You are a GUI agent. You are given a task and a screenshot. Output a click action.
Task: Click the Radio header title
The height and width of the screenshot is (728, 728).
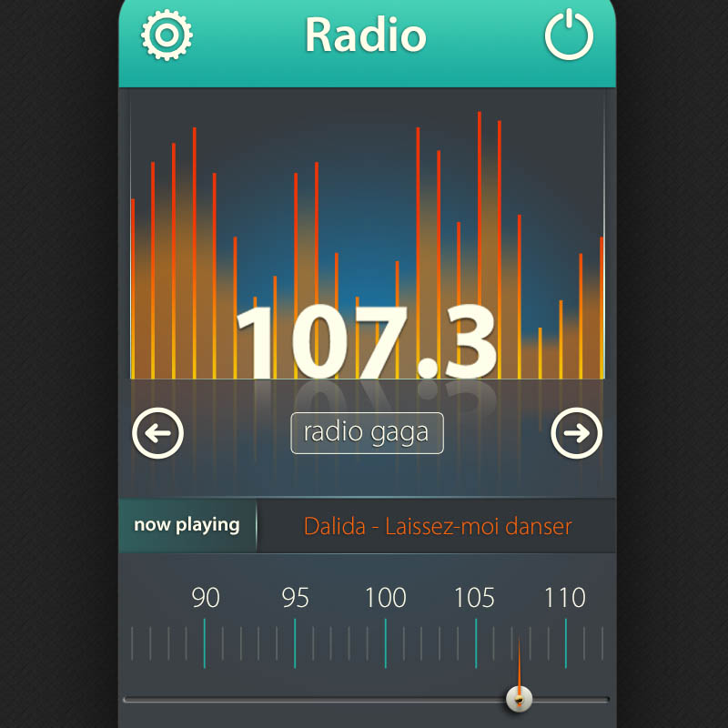pos(366,35)
